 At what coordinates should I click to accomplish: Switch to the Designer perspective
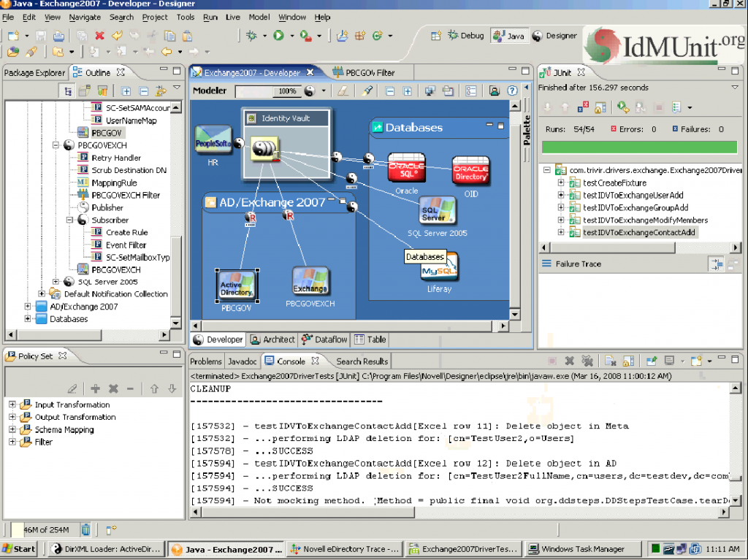[x=554, y=36]
